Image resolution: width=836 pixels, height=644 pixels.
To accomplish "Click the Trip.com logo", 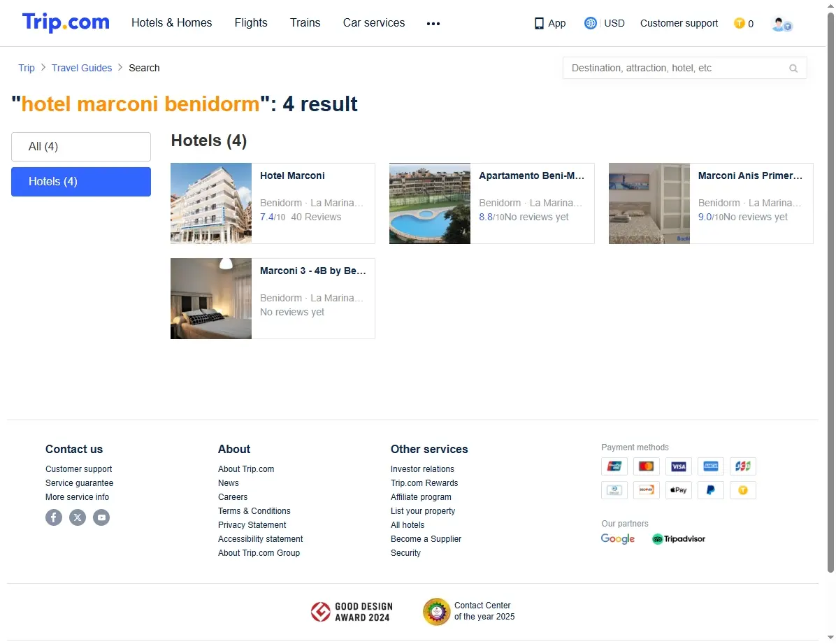I will pos(66,22).
